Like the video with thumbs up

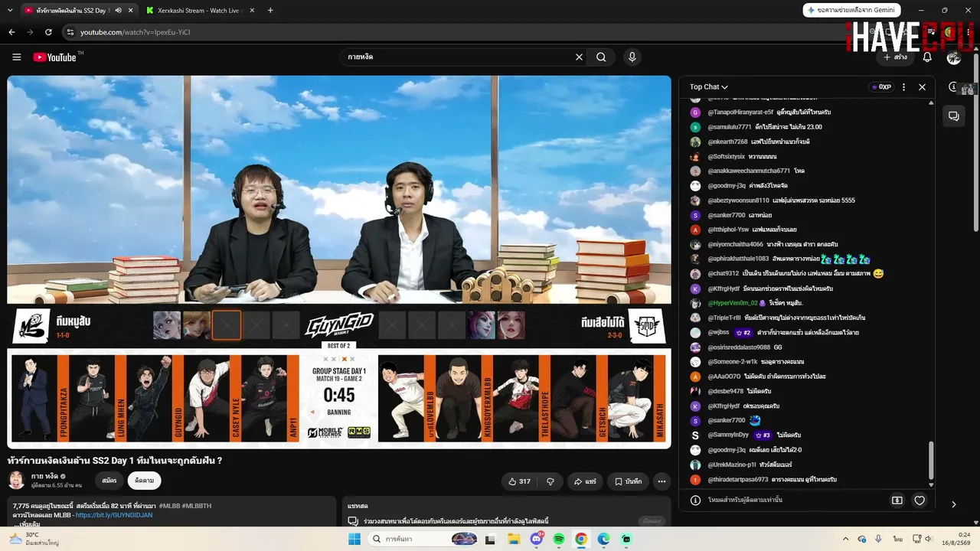519,481
